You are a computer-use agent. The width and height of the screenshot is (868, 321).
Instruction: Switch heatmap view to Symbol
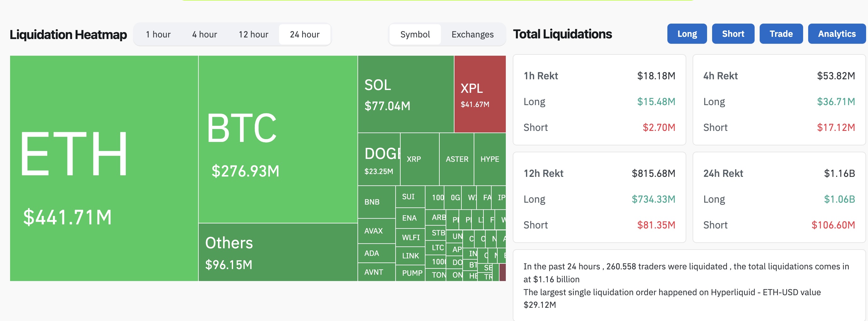click(415, 34)
